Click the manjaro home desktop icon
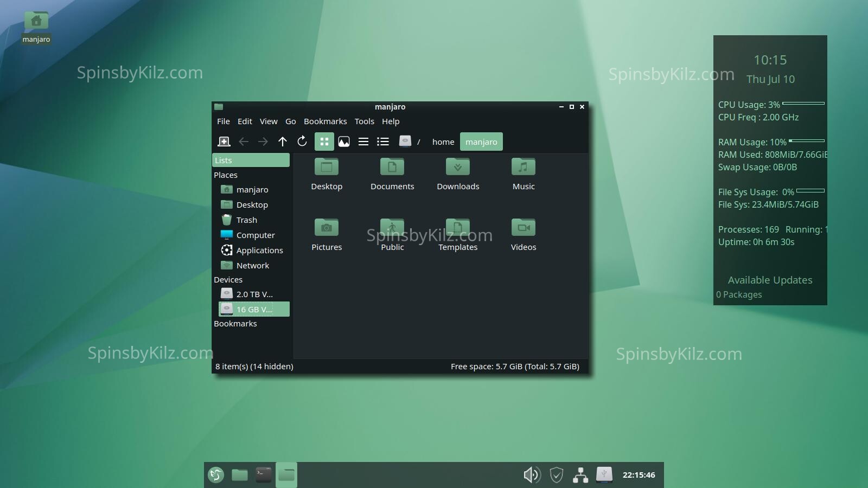Viewport: 868px width, 488px height. (36, 22)
